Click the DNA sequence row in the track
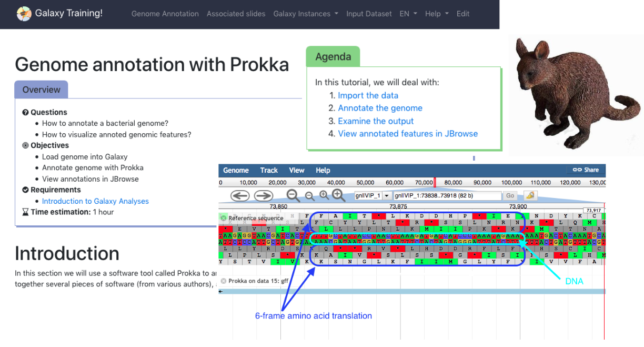 click(412, 239)
